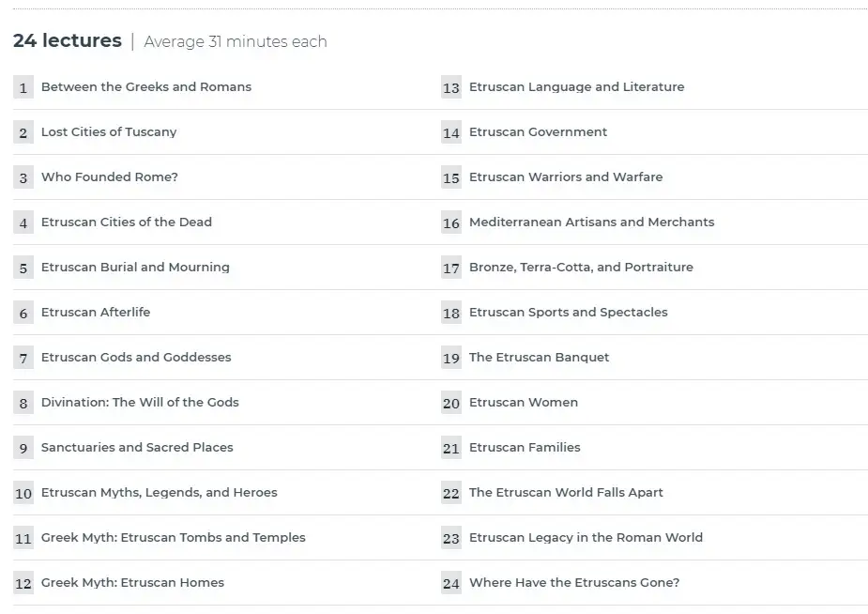Choose The Etruscan Banquet lecture
The height and width of the screenshot is (614, 868).
(540, 357)
